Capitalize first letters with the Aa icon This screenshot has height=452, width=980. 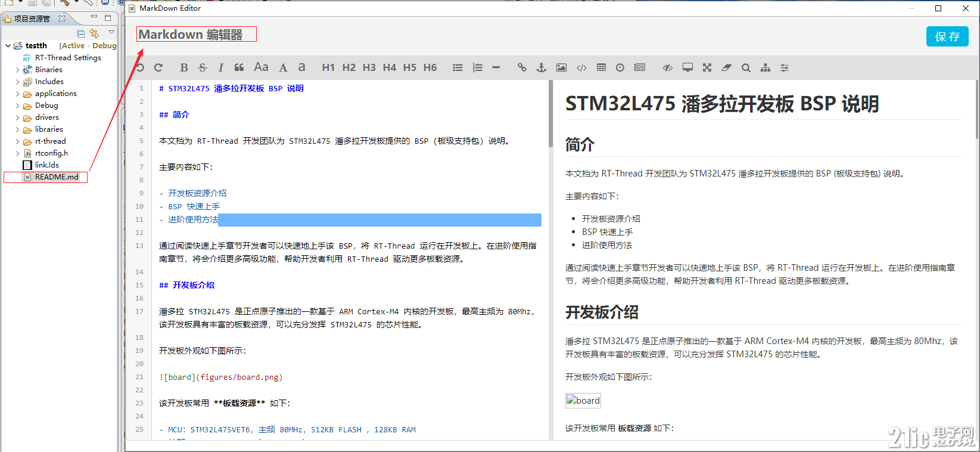[x=261, y=67]
